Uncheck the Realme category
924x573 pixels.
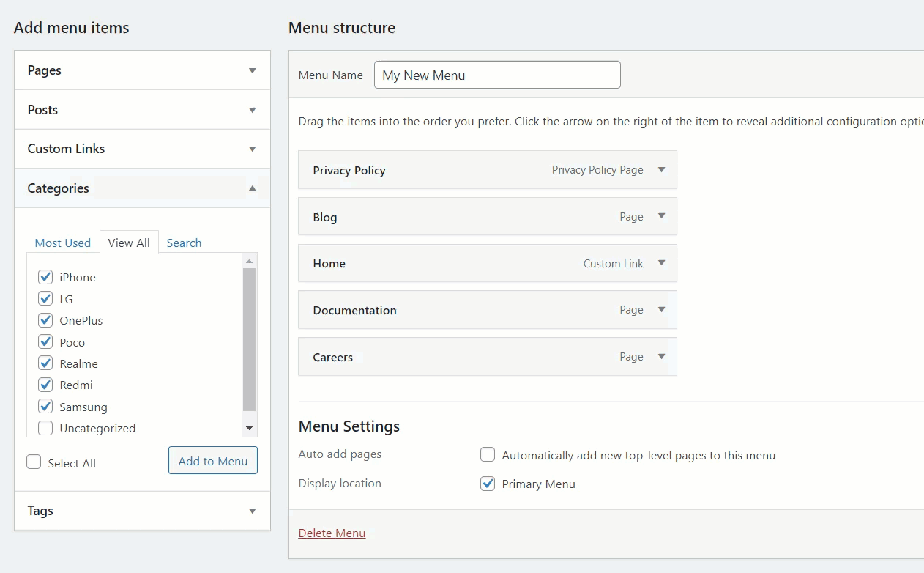tap(45, 363)
